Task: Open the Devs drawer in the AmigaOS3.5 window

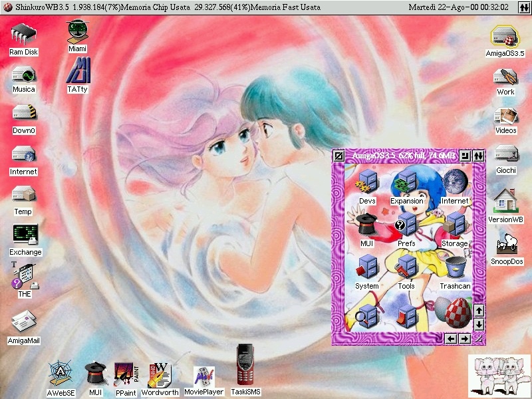Action: click(x=367, y=181)
